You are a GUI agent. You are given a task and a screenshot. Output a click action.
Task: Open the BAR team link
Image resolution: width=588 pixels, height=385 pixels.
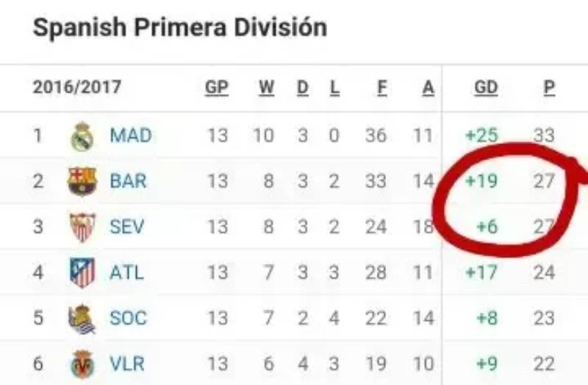coord(128,181)
